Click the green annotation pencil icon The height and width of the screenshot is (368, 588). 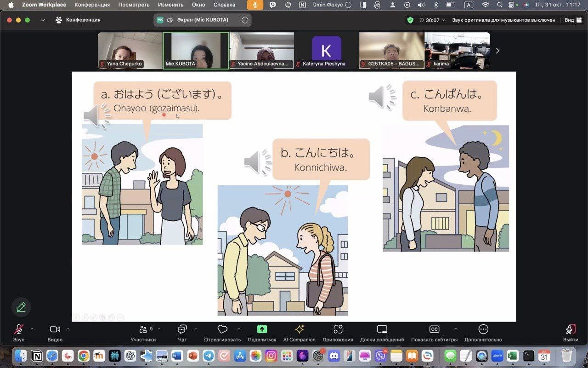click(x=21, y=307)
